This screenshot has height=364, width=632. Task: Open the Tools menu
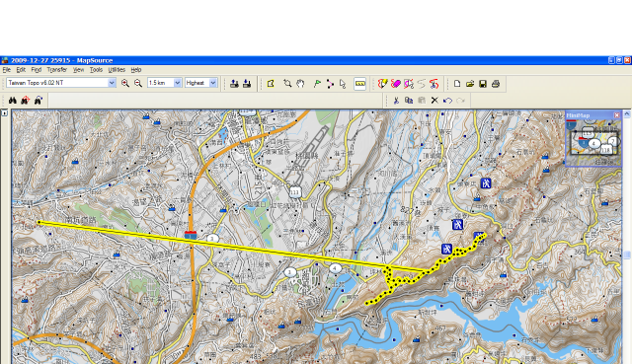(x=96, y=70)
